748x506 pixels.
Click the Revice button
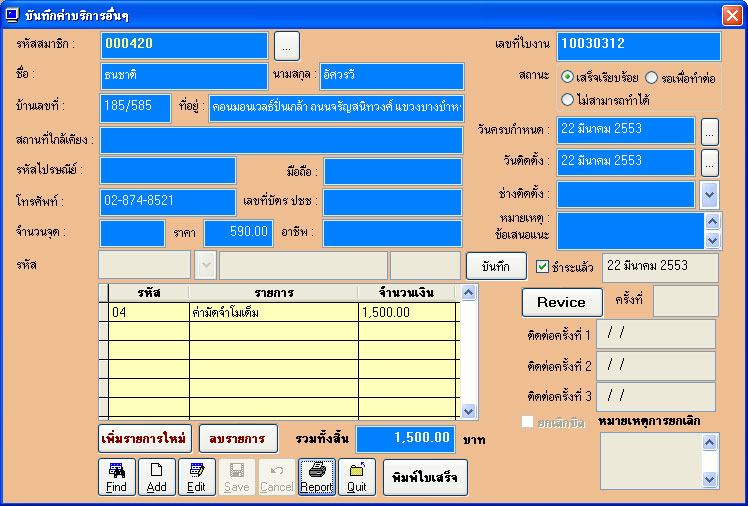pyautogui.click(x=561, y=302)
